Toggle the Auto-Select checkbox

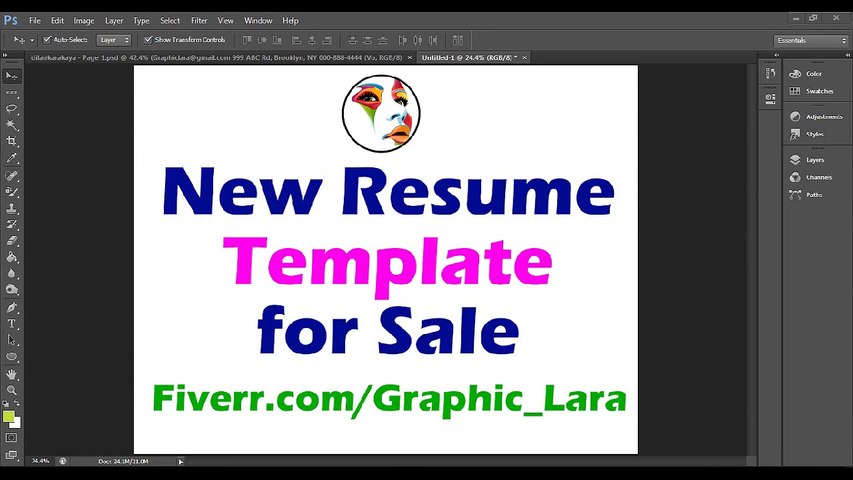(47, 40)
